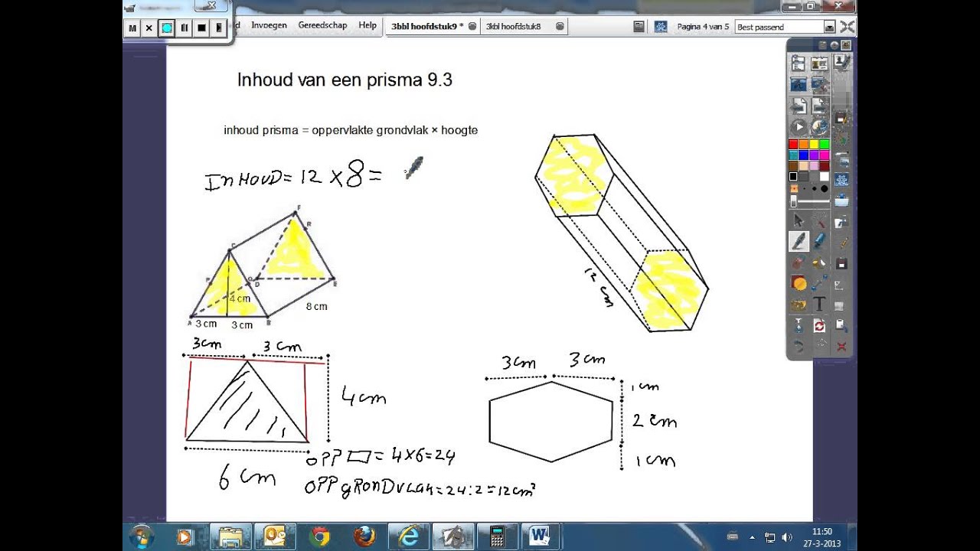The width and height of the screenshot is (980, 551).
Task: Click the icon left of Pagina 4 van 5
Action: click(x=661, y=26)
